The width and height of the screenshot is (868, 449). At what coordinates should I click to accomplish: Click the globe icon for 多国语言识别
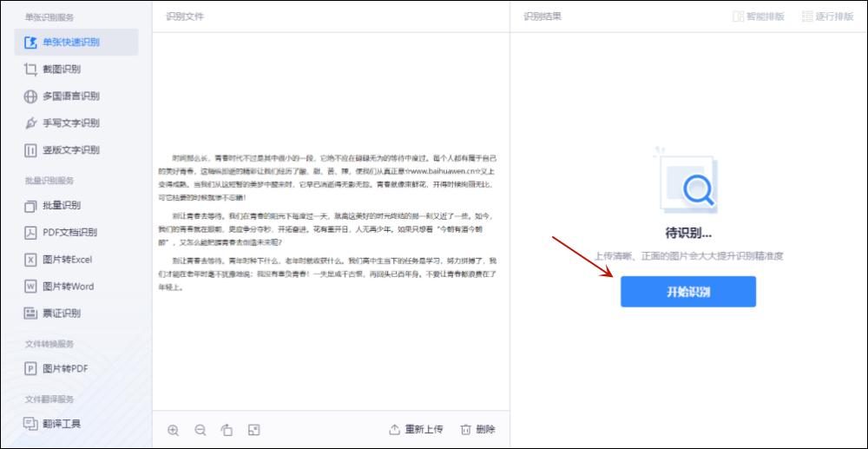(x=30, y=96)
